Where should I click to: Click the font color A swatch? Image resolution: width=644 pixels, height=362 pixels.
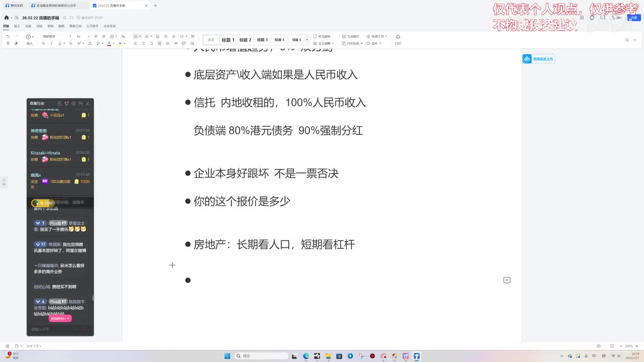(109, 44)
